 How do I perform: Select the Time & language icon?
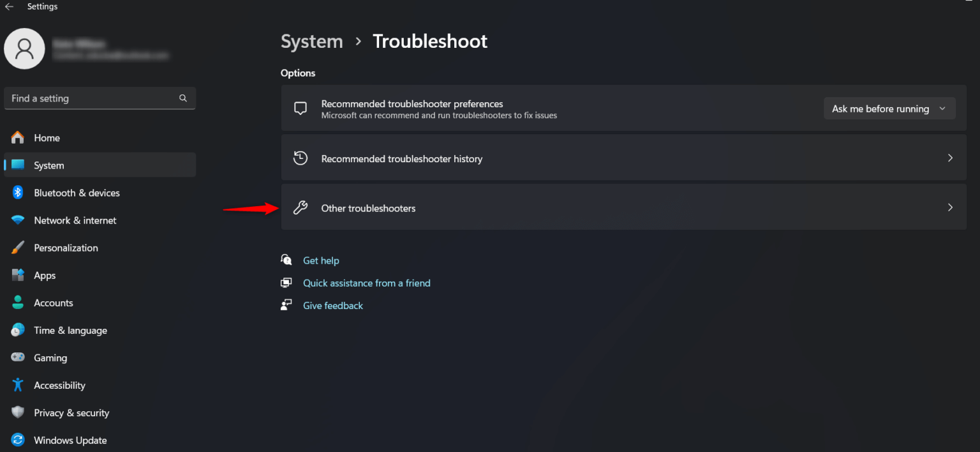pyautogui.click(x=18, y=330)
